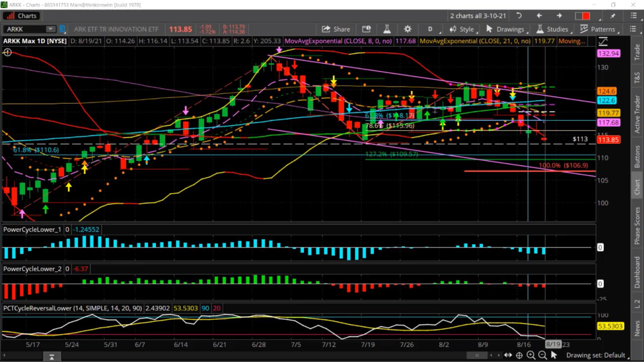This screenshot has width=644, height=362.
Task: Open the Active Trader side tab
Action: click(x=637, y=114)
